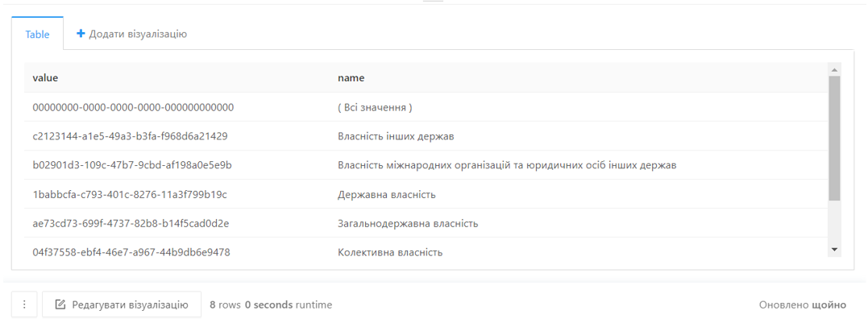Screen dimensions: 868x323
Task: Open the Додати візуалізацію tab
Action: click(131, 34)
